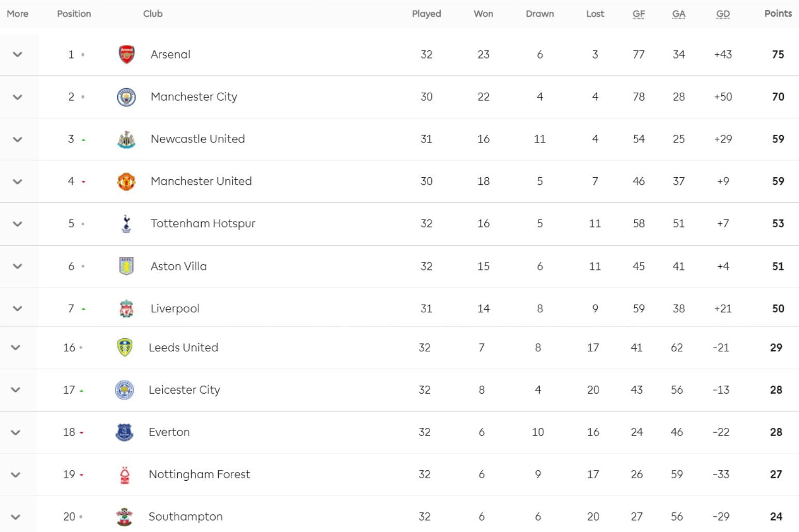This screenshot has width=799, height=532.
Task: Click the Points column header
Action: click(778, 13)
